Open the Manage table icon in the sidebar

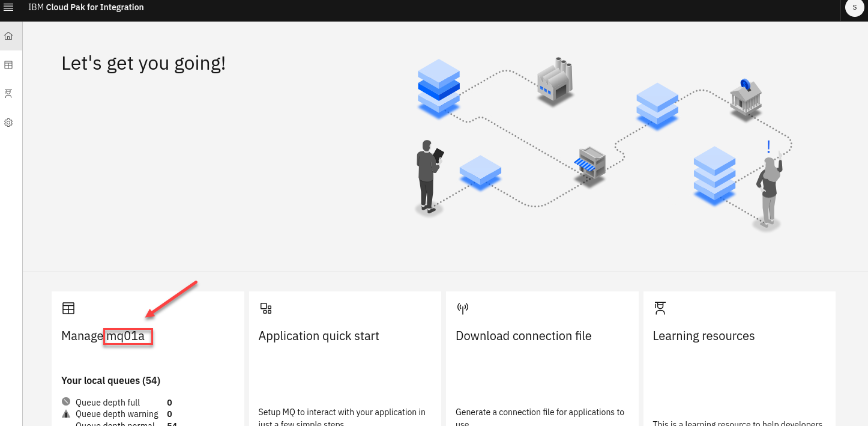[8, 65]
